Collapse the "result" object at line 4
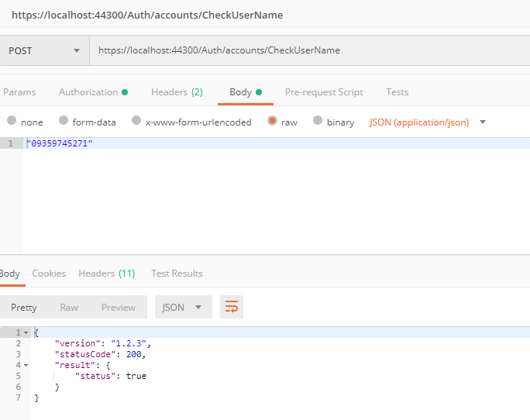Viewport: 530px width, 420px height. [x=26, y=365]
